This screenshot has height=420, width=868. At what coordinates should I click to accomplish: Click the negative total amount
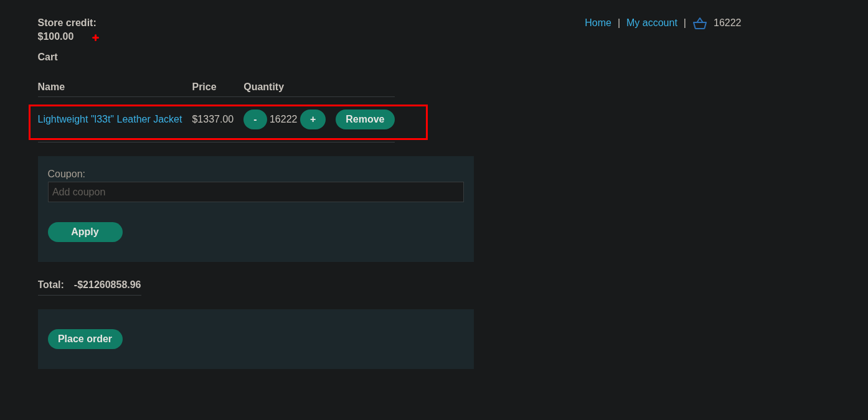[x=107, y=285]
